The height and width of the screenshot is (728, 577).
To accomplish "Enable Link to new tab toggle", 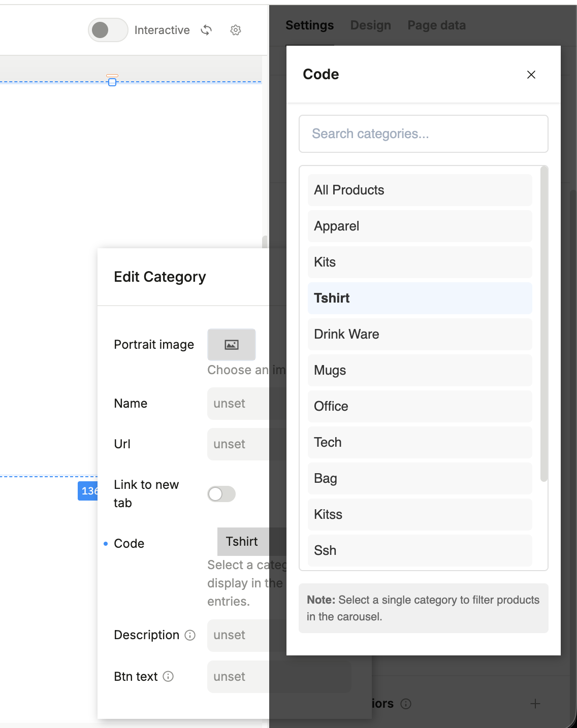I will pos(221,494).
